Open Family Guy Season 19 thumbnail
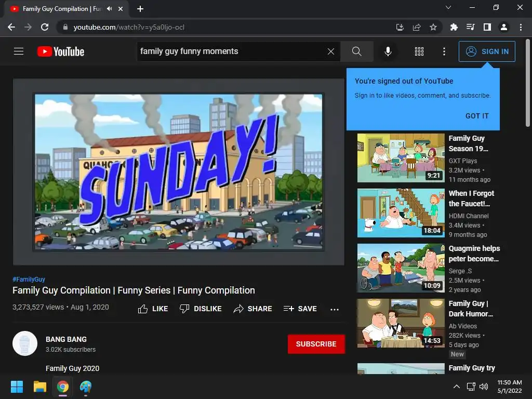This screenshot has width=532, height=399. pyautogui.click(x=401, y=158)
